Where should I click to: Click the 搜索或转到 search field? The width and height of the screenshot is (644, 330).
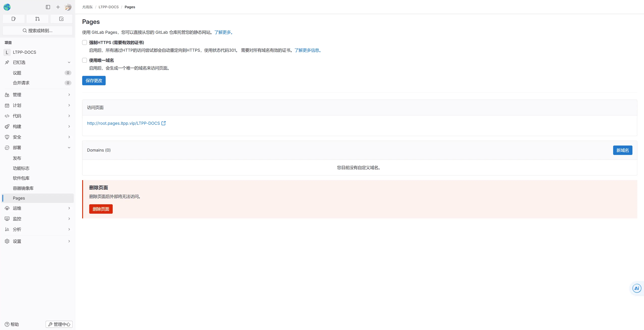click(x=38, y=31)
